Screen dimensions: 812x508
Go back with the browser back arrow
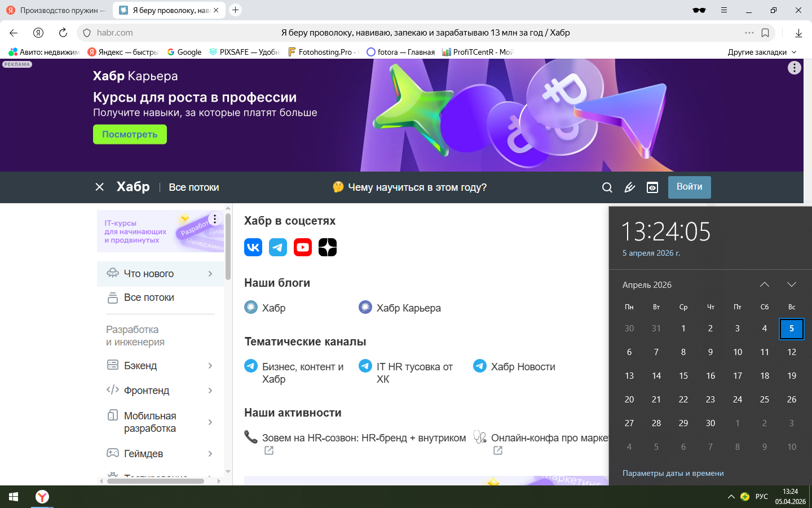[x=14, y=33]
